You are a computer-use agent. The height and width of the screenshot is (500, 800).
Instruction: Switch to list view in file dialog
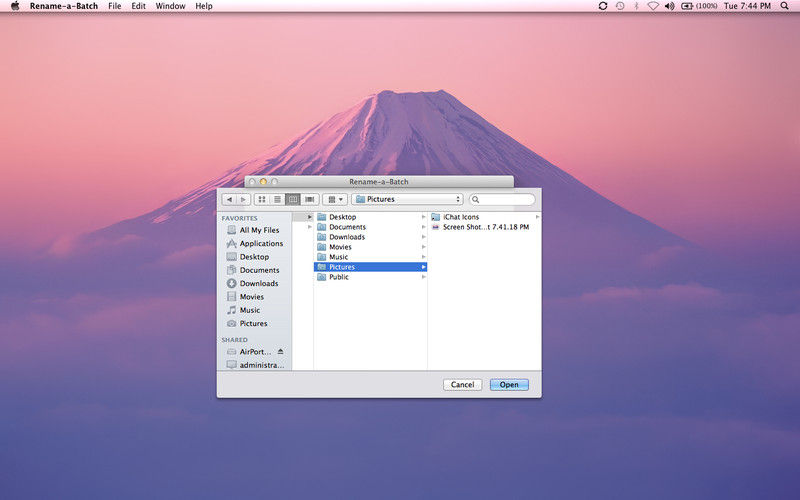277,199
